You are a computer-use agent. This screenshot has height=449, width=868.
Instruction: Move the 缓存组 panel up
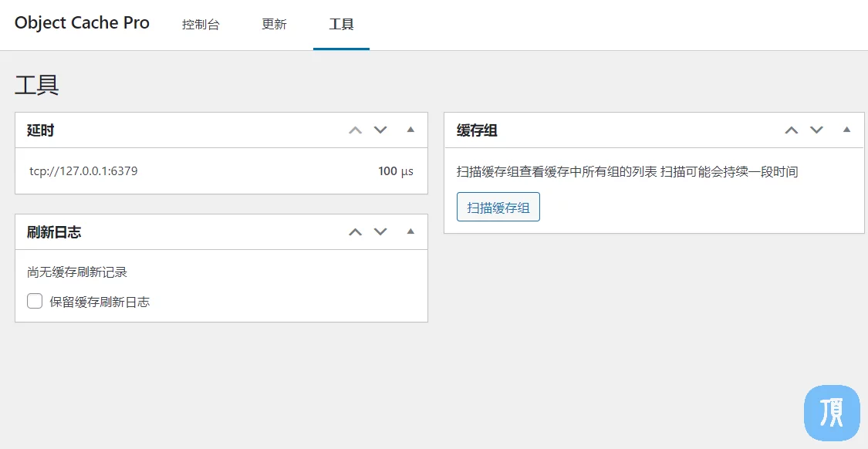792,130
